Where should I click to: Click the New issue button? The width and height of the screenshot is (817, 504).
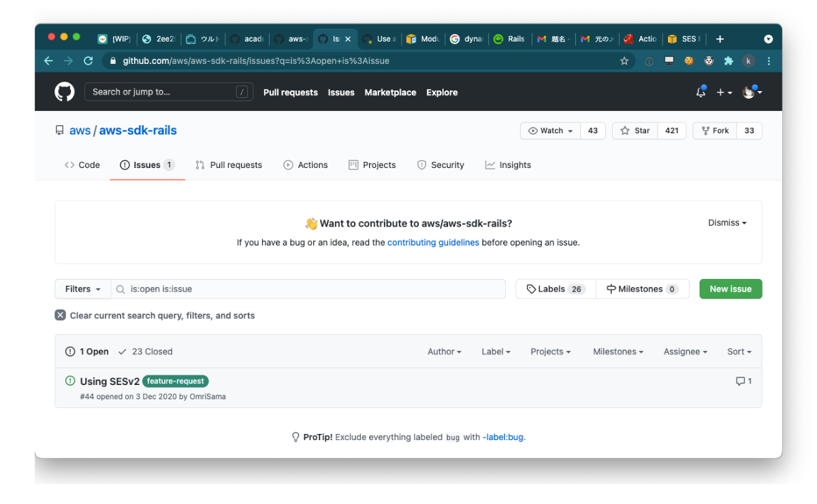tap(731, 289)
